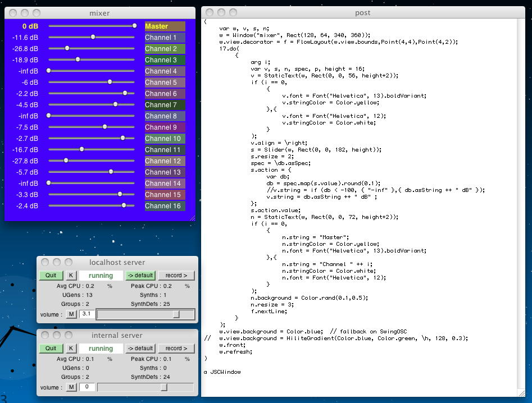This screenshot has width=532, height=403.
Task: Close the mixer window
Action: 13,12
